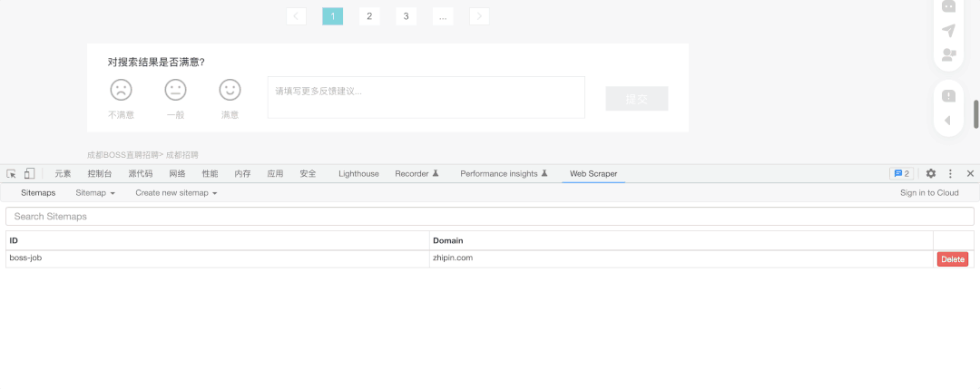980x389 pixels.
Task: Toggle device toolbar emulation icon
Action: (29, 173)
